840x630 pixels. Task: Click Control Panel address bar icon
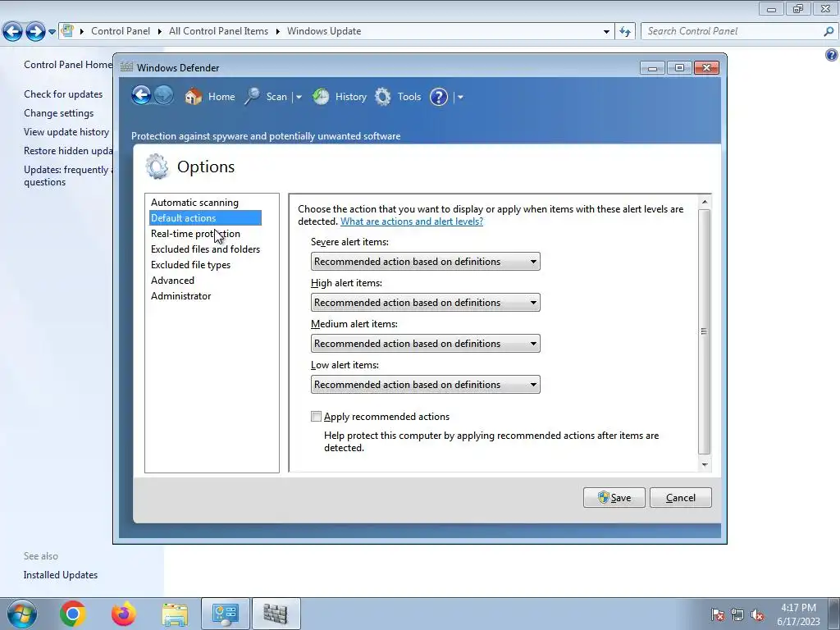[67, 30]
